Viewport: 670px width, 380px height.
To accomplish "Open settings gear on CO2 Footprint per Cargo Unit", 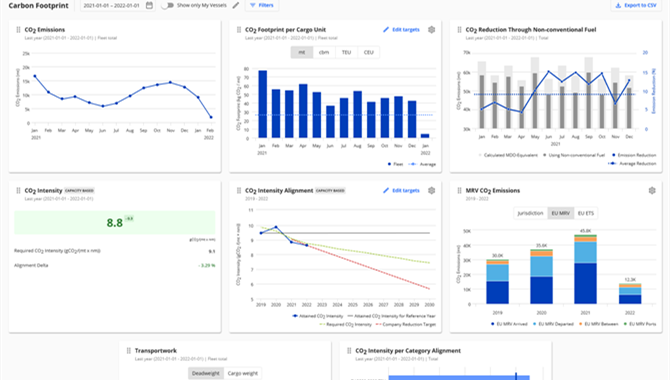I will pos(432,29).
